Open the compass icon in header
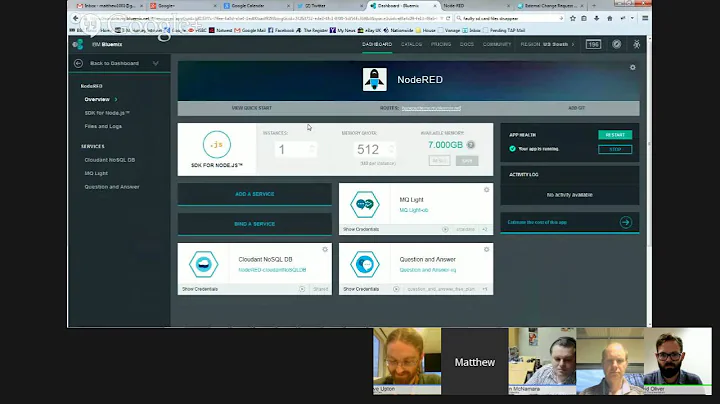This screenshot has height=404, width=720. click(616, 45)
